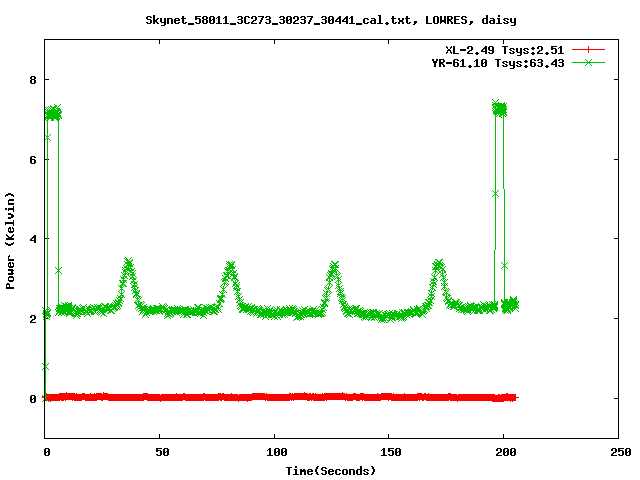Click the green legend line sample
The height and width of the screenshot is (480, 640).
[588, 62]
